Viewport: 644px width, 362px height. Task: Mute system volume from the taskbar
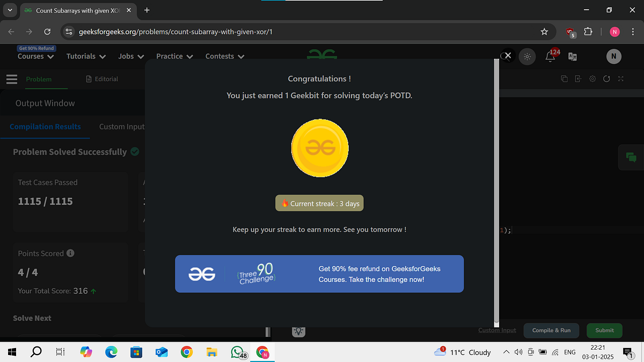[x=518, y=352]
